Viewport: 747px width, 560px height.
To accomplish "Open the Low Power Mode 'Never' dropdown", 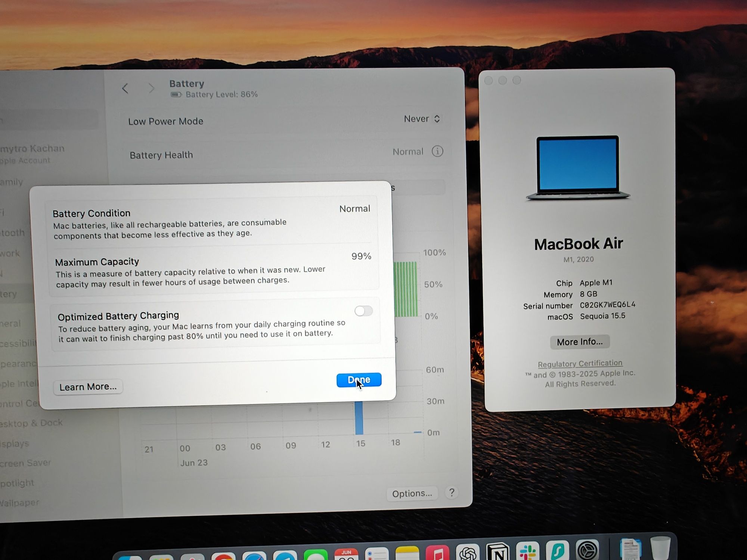I will click(422, 119).
